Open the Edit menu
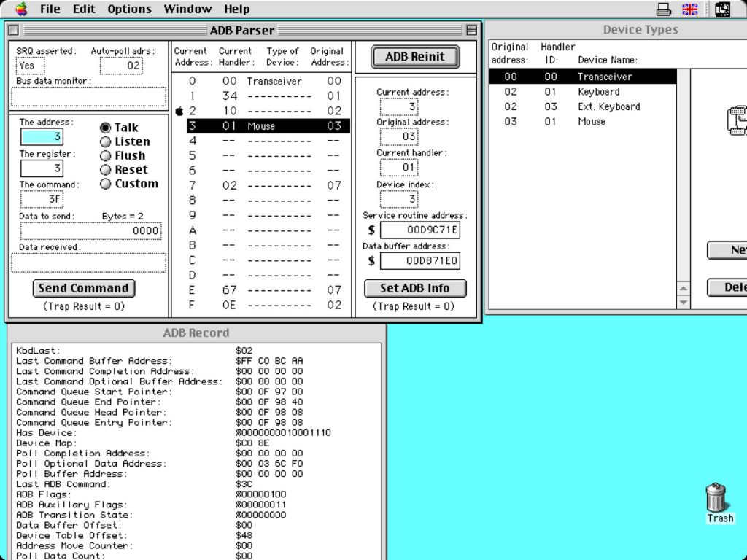Viewport: 747px width, 560px height. tap(84, 9)
